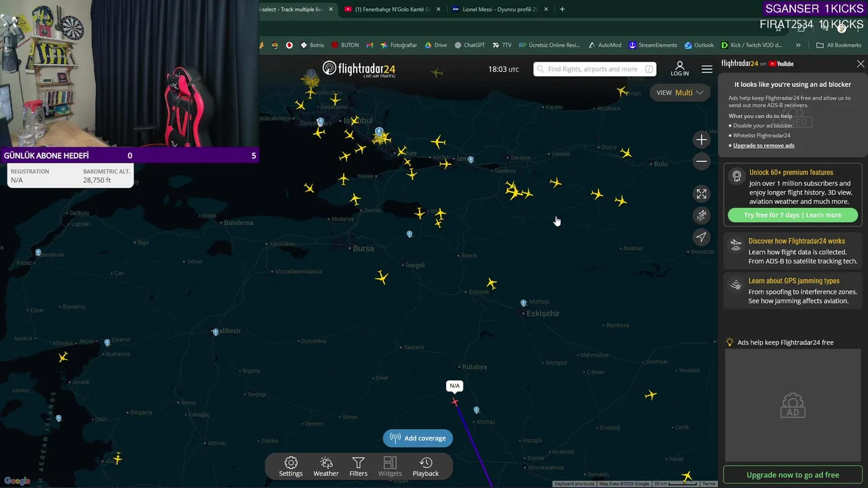Open map Settings

tap(291, 466)
